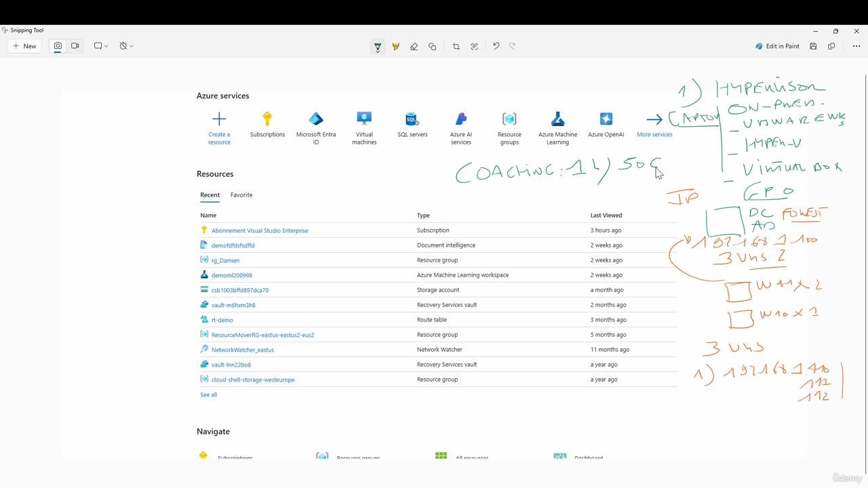Click the Last Viewed column header
Viewport: 868px width, 488px height.
pos(606,216)
